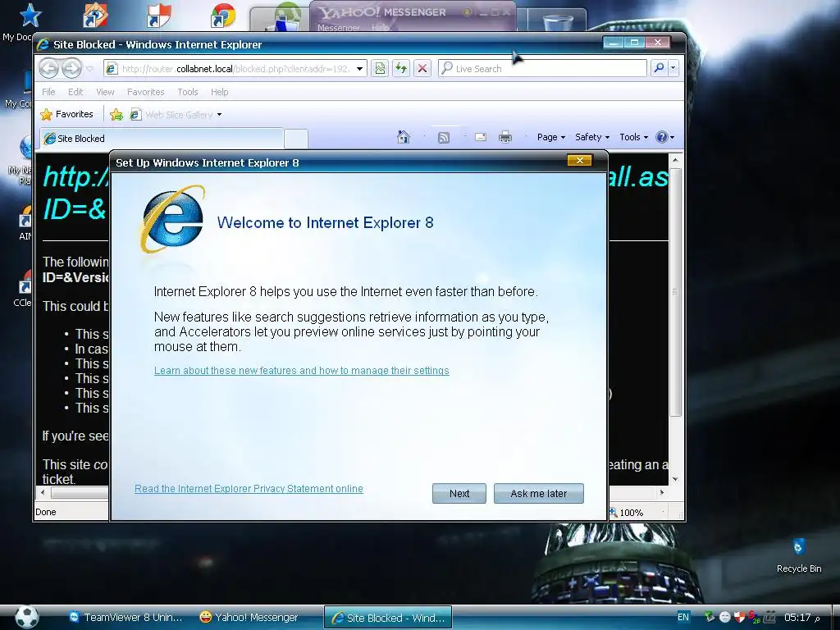The height and width of the screenshot is (630, 840).
Task: Click the soccer ball Start button
Action: [x=27, y=617]
